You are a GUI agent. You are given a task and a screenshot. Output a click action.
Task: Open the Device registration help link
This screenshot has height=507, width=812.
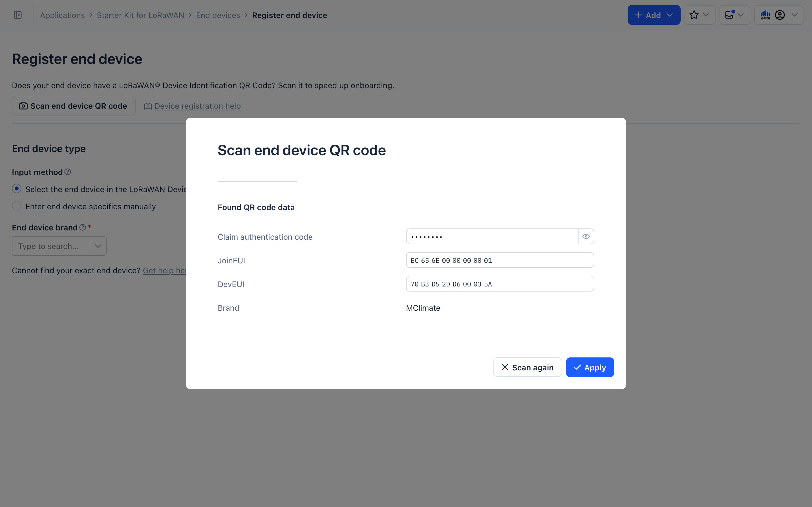(197, 106)
